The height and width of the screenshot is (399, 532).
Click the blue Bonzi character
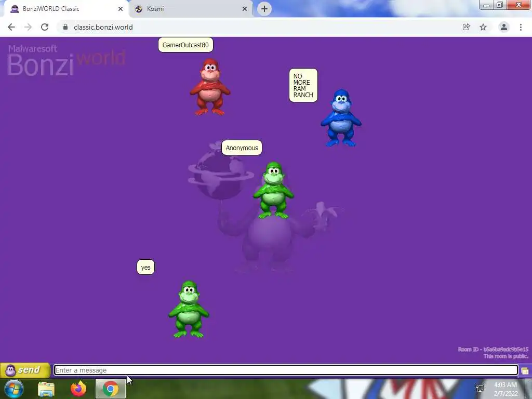[x=341, y=118]
